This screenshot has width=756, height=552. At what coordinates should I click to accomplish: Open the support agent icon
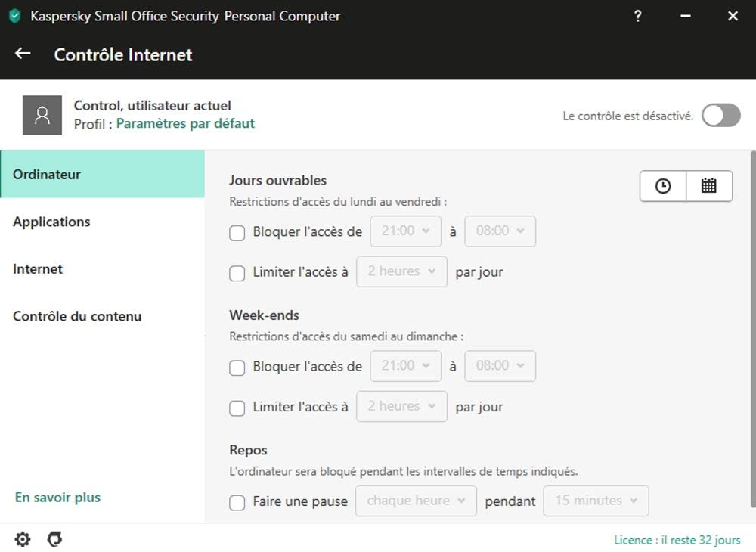(x=54, y=539)
